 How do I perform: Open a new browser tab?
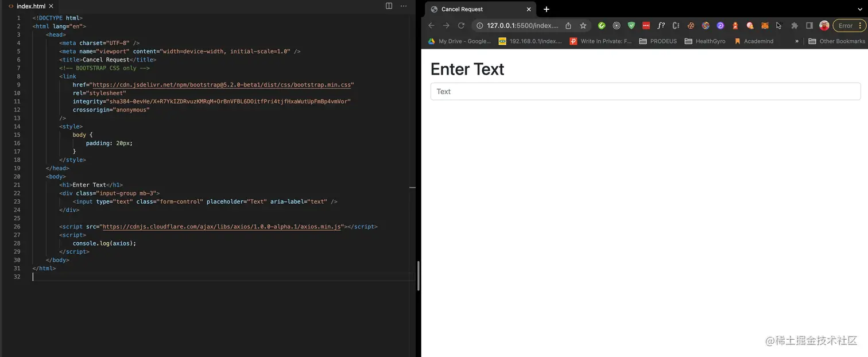[x=547, y=9]
